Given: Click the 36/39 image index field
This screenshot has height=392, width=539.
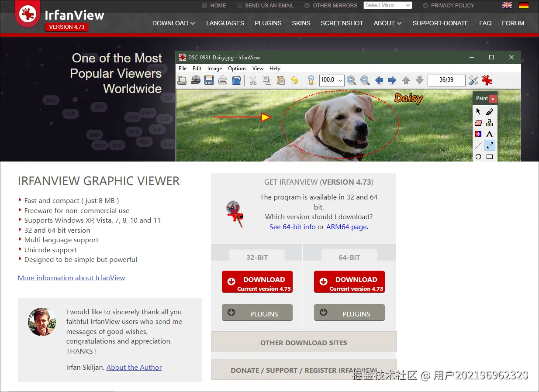Looking at the screenshot, I should point(446,80).
